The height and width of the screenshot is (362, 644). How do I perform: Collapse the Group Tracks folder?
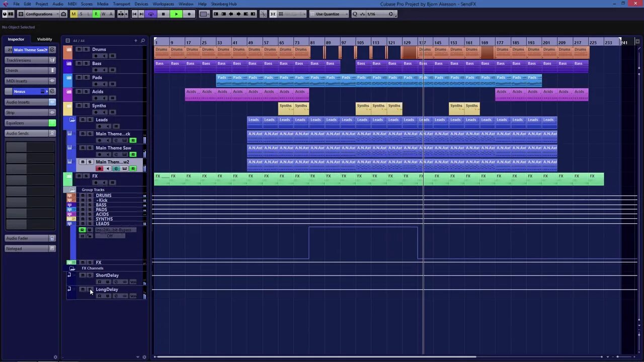point(72,190)
